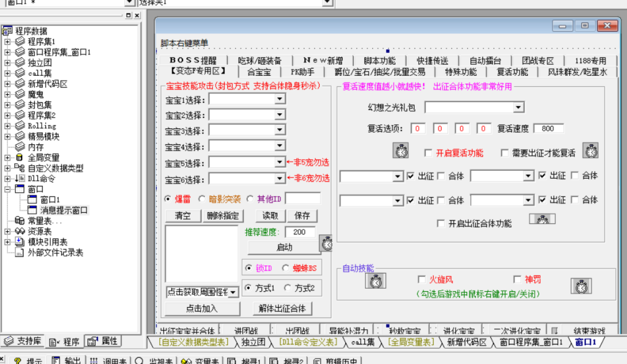Click the 清空 button
627x364 pixels.
click(183, 216)
